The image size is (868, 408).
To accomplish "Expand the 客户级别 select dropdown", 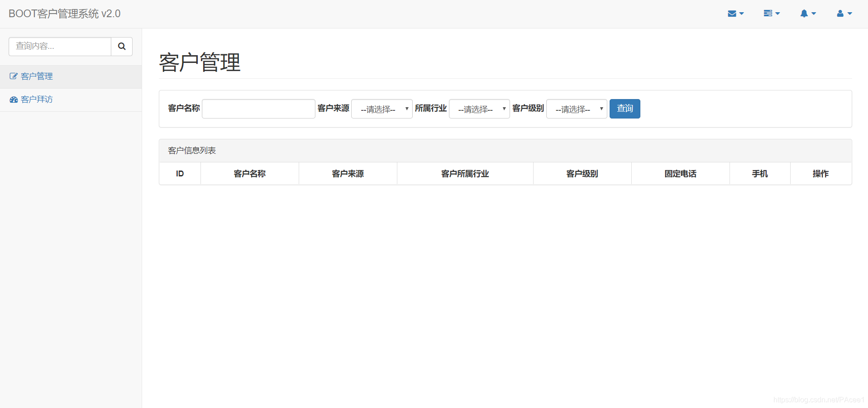I will 577,109.
